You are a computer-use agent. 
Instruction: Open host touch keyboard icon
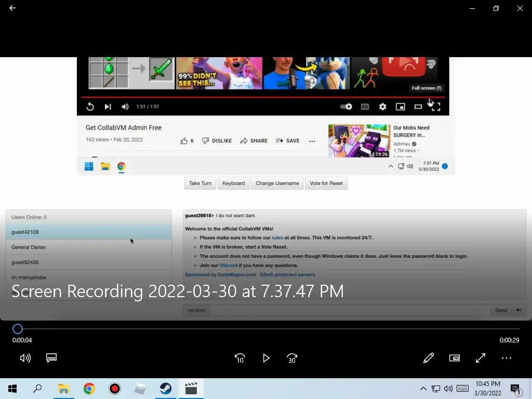click(x=462, y=389)
